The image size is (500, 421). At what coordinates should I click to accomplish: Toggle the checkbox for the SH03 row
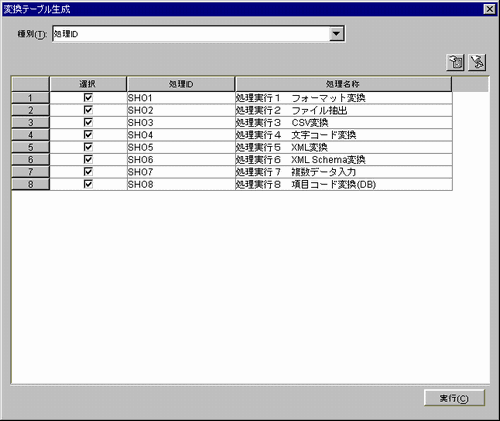(x=88, y=122)
